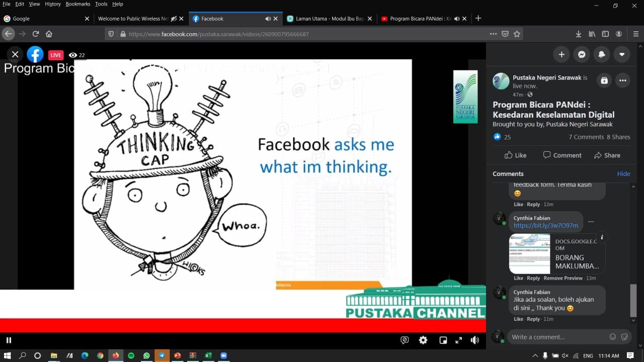Open the Tools menu
The height and width of the screenshot is (362, 644).
[101, 4]
